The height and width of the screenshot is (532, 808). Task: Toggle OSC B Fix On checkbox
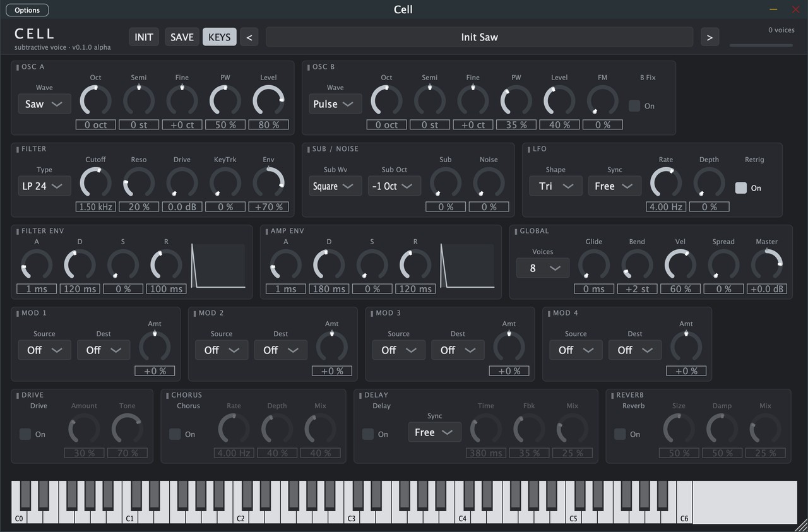[634, 106]
